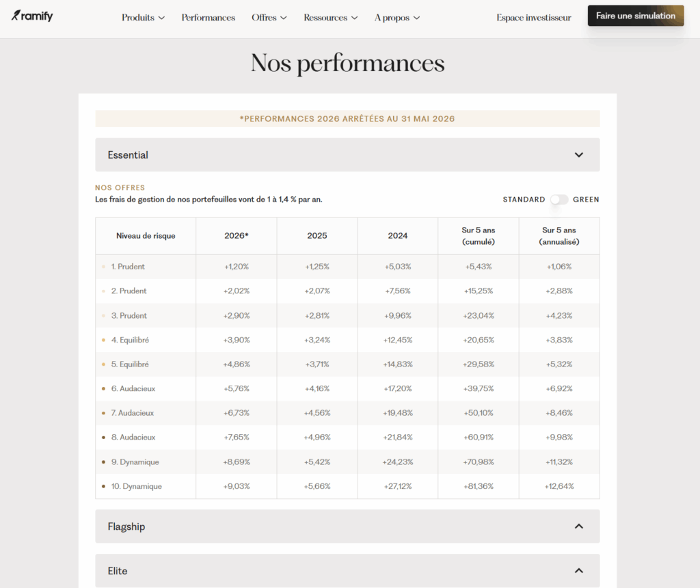Click the 2024 column header
The width and height of the screenshot is (700, 588).
pyautogui.click(x=398, y=236)
